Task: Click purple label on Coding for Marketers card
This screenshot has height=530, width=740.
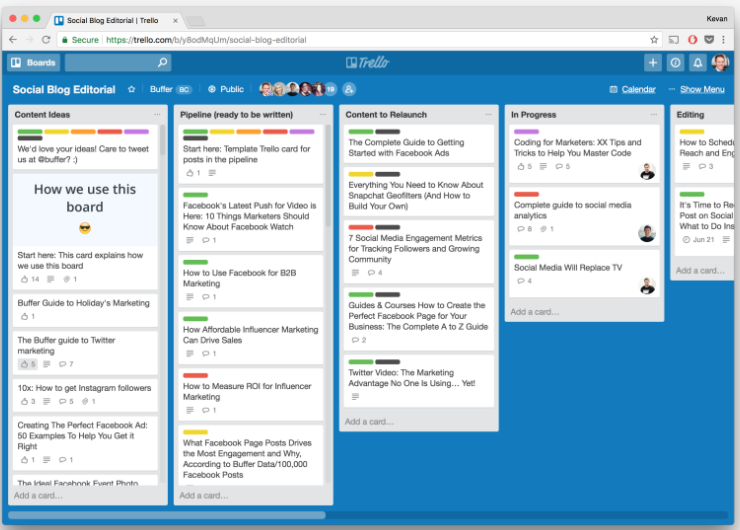Action: pyautogui.click(x=526, y=132)
